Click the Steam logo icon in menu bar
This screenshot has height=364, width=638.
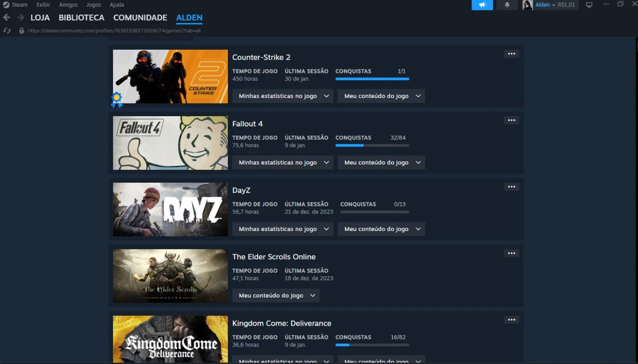[x=6, y=5]
